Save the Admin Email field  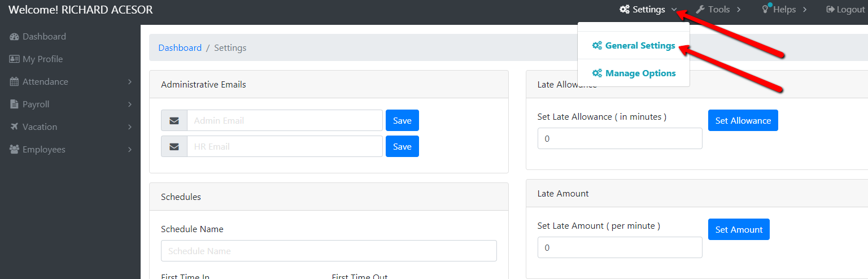click(402, 120)
